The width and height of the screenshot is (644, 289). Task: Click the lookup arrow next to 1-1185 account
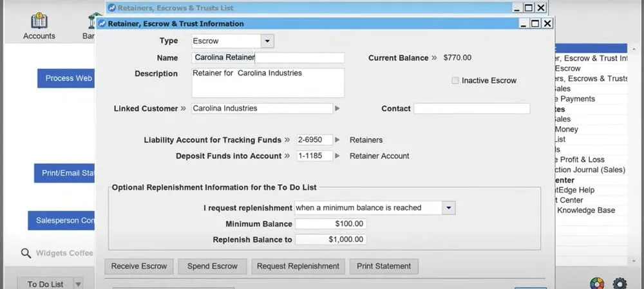click(x=337, y=156)
